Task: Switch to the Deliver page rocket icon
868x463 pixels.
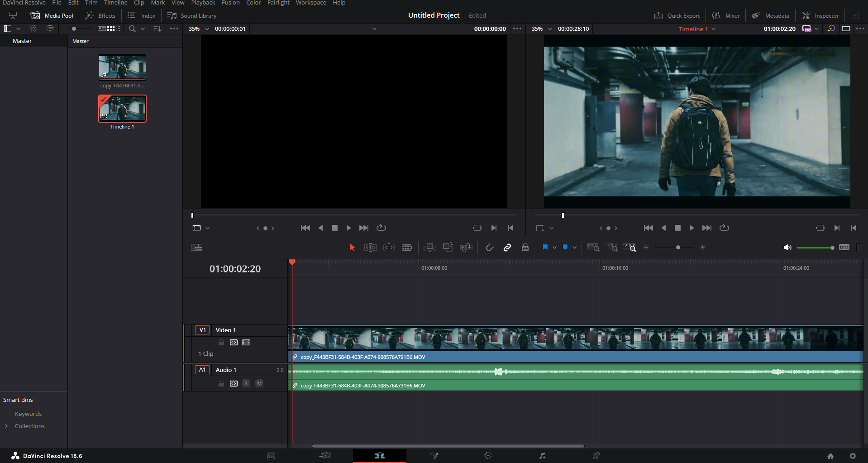Action: pos(596,456)
